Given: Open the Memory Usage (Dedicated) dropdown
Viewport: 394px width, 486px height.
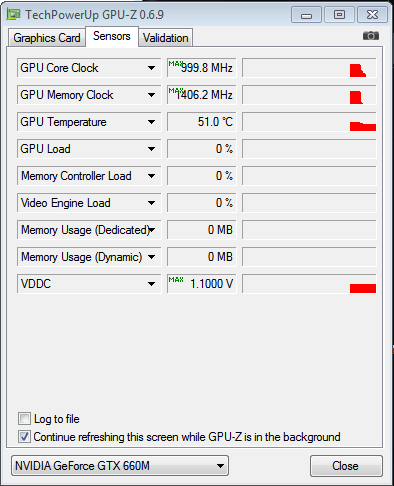Looking at the screenshot, I should [152, 230].
